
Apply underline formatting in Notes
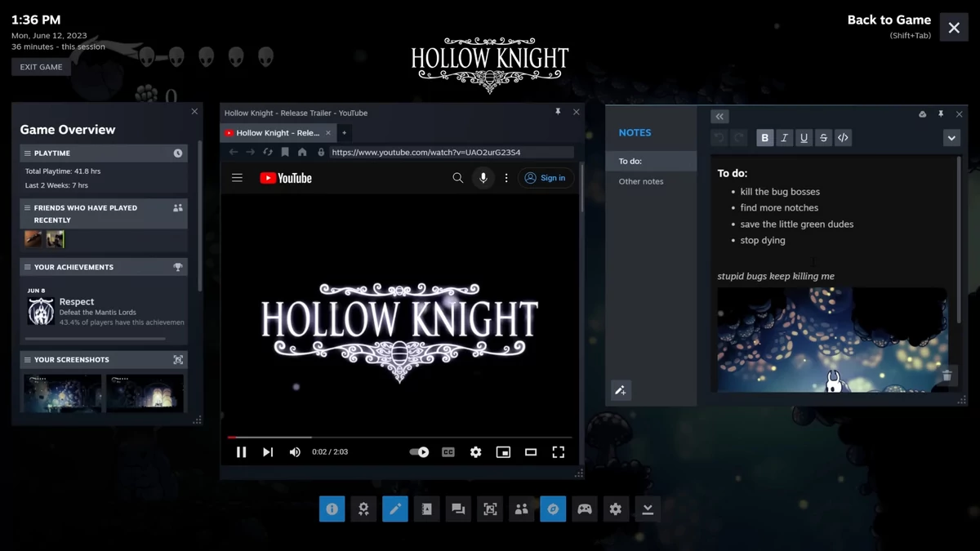point(804,138)
